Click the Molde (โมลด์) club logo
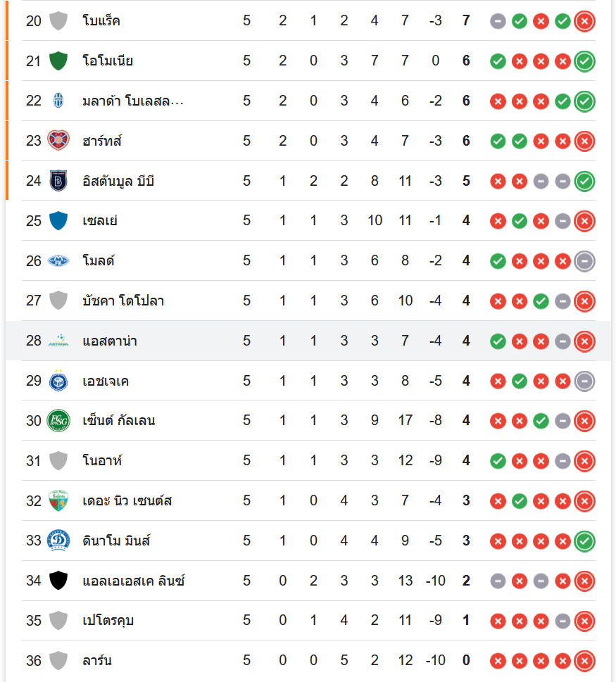616x682 pixels. click(x=58, y=261)
